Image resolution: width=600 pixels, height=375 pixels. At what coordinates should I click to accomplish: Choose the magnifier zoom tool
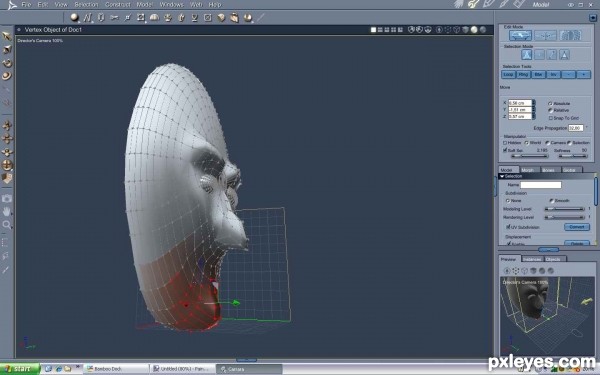7,225
